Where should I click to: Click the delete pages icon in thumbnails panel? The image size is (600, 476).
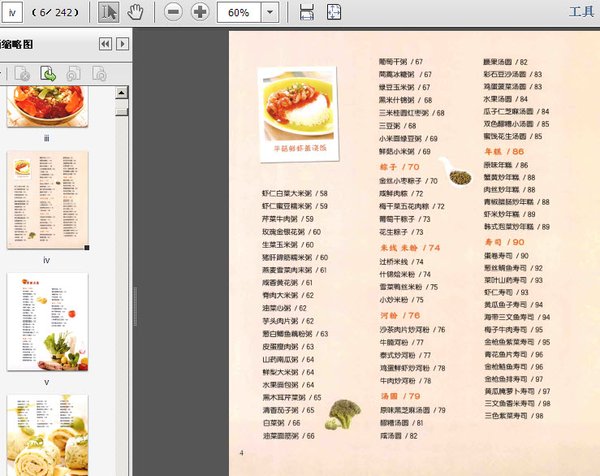tap(22, 73)
